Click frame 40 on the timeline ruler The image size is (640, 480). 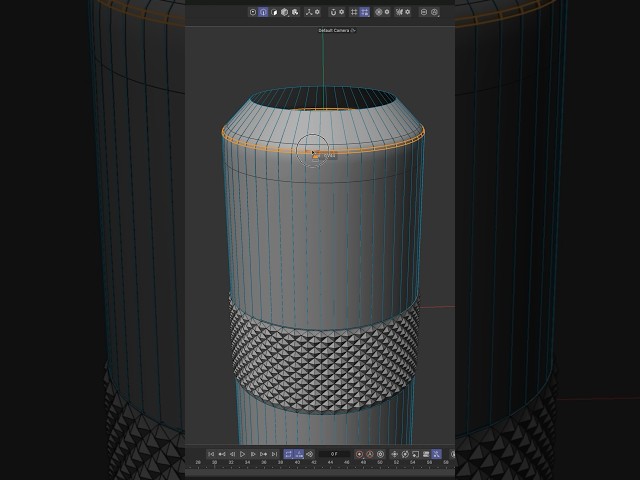pyautogui.click(x=297, y=462)
